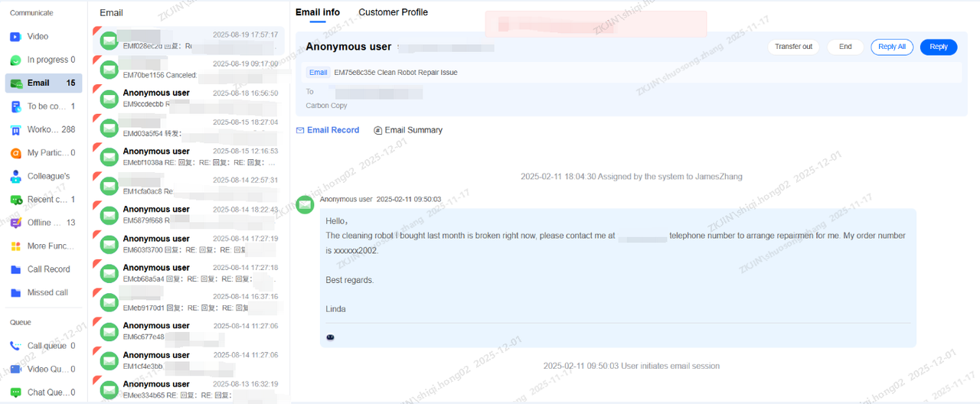Click the Call Record folder icon
This screenshot has height=404, width=980.
[15, 269]
